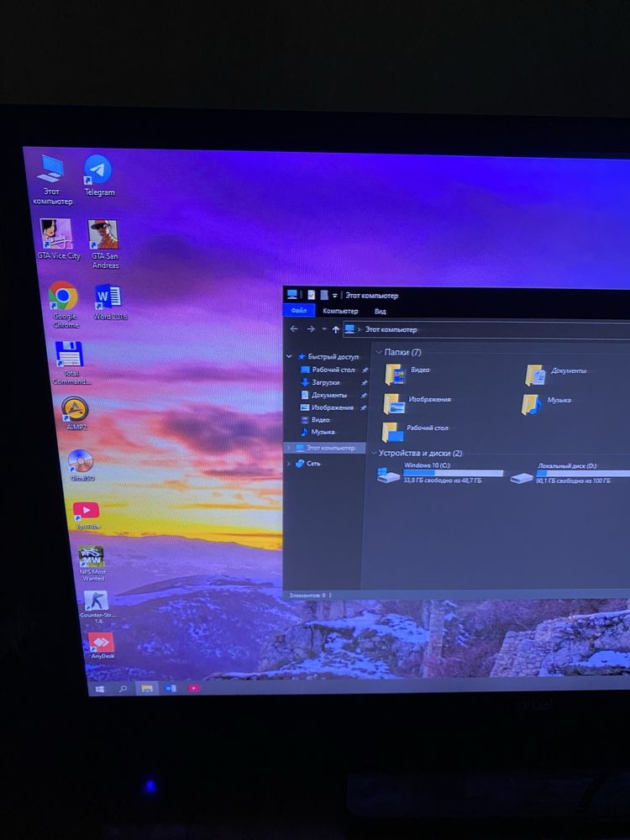Select the Этот компьютер desktop icon
Viewport: 630px width, 840px height.
coord(52,181)
